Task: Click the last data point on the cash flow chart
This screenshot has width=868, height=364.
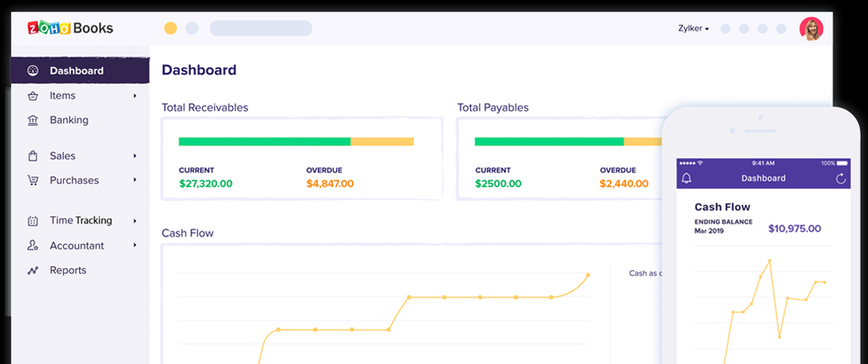Action: tap(588, 275)
